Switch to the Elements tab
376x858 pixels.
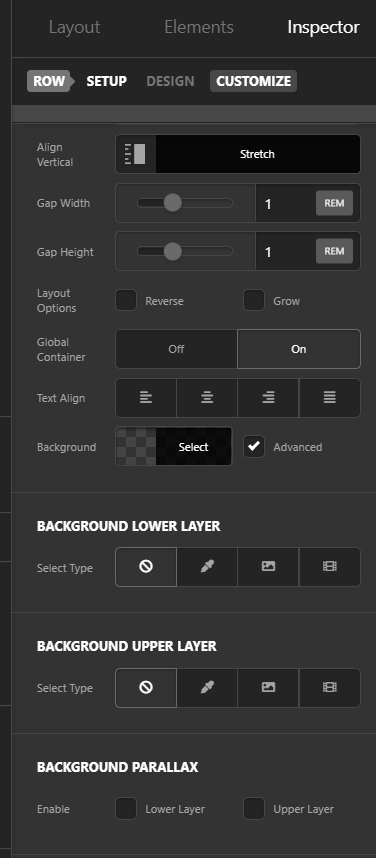point(199,27)
